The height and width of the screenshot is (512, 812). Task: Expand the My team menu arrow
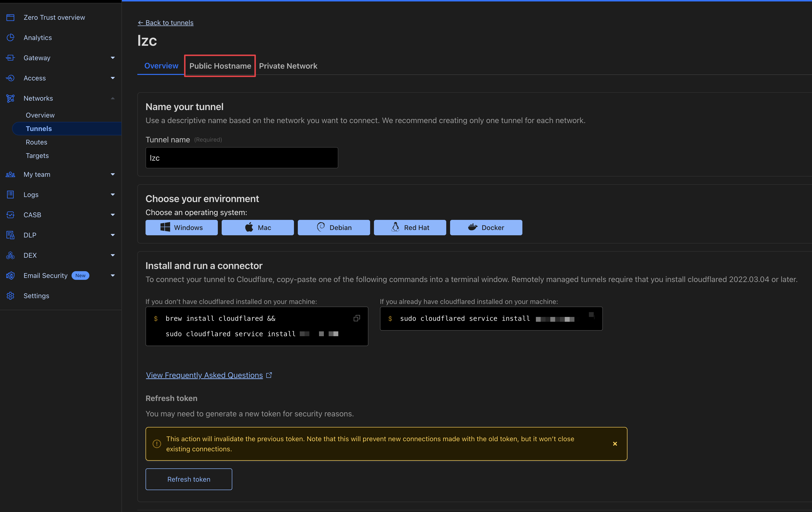click(x=113, y=175)
